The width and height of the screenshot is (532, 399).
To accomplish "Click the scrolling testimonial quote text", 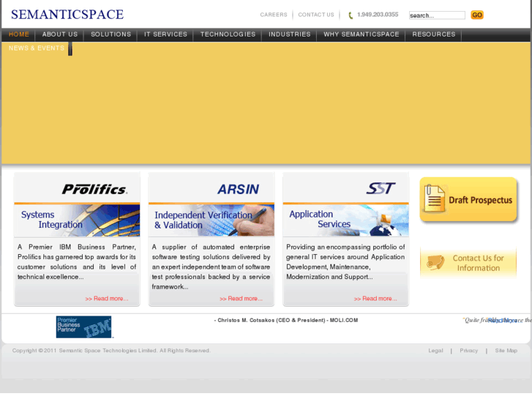I will click(x=497, y=320).
